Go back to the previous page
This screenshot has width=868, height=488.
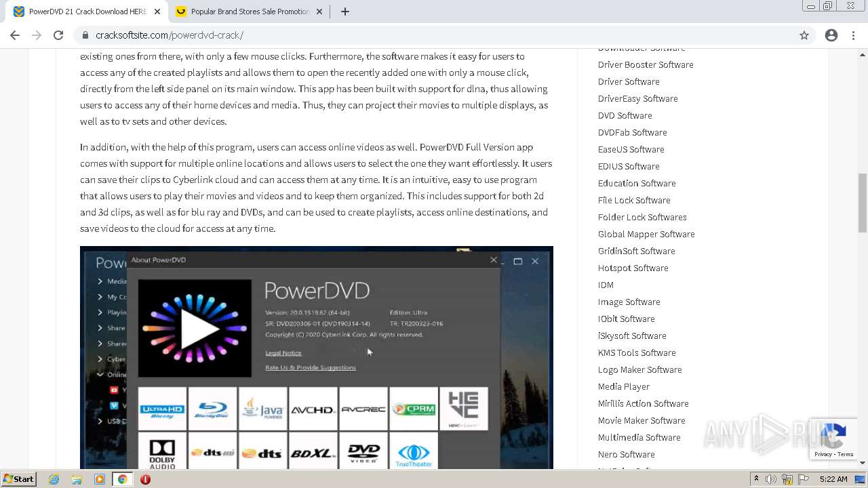pyautogui.click(x=15, y=35)
